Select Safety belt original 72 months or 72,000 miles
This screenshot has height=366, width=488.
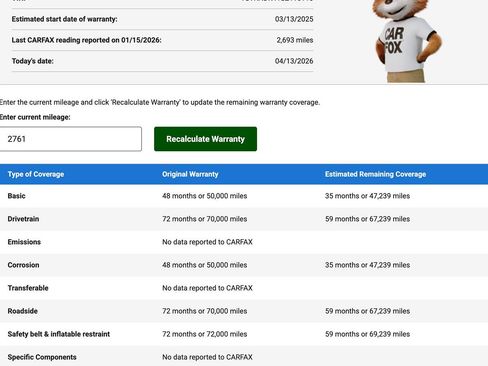click(205, 334)
